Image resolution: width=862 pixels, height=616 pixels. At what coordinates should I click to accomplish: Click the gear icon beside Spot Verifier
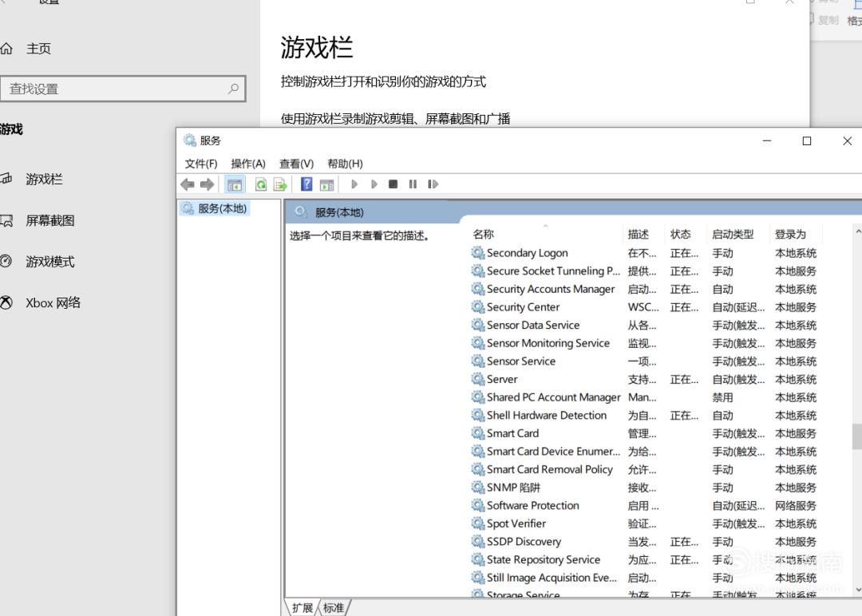click(478, 523)
